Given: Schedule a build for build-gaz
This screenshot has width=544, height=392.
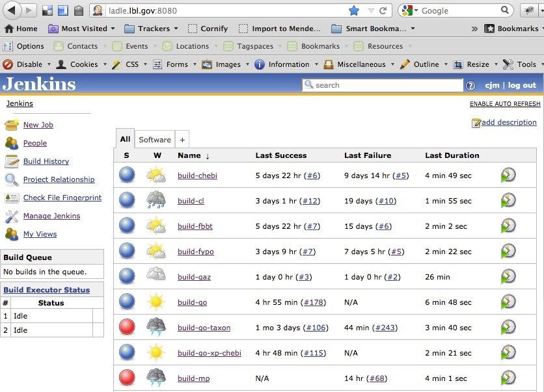Looking at the screenshot, I should [508, 276].
